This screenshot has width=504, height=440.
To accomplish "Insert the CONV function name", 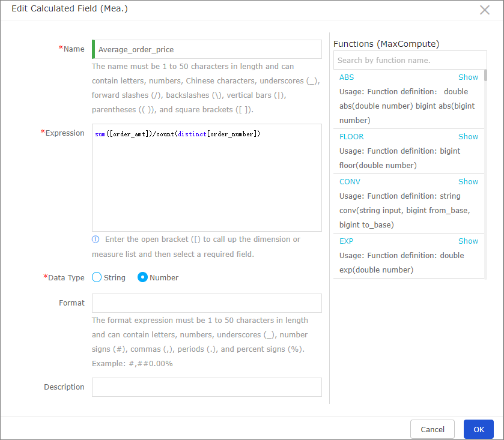I will click(x=350, y=181).
